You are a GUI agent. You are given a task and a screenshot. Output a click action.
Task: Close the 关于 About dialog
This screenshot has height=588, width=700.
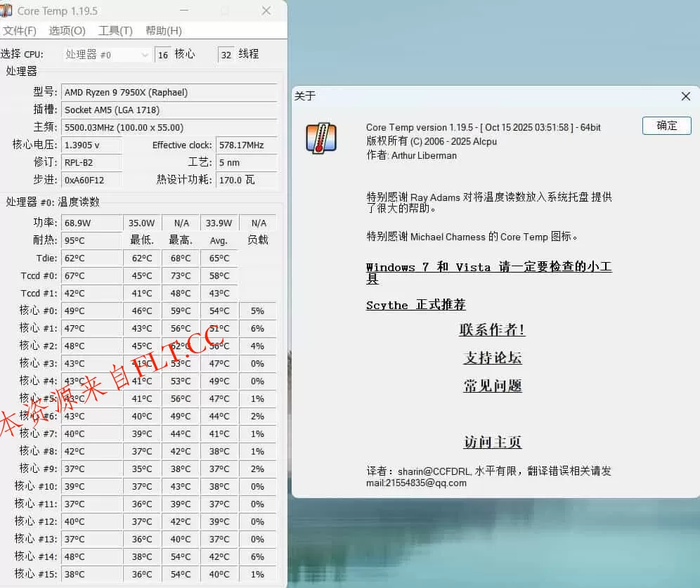686,96
